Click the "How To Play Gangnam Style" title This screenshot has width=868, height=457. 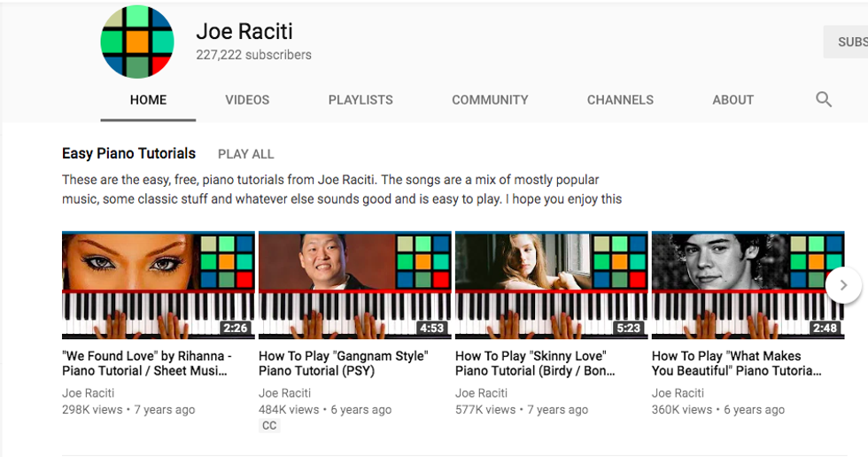coord(343,363)
